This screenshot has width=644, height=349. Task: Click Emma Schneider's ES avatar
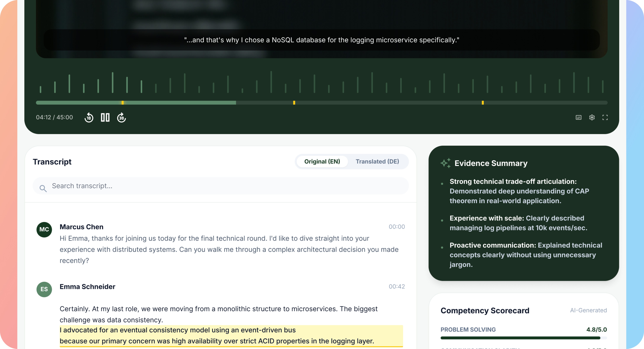point(44,289)
